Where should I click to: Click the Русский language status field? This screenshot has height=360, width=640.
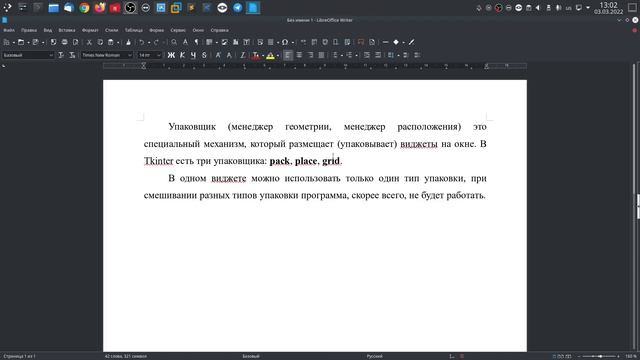pyautogui.click(x=374, y=356)
